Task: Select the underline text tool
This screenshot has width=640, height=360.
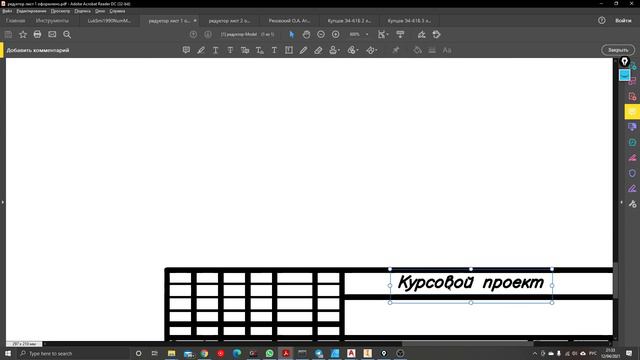Action: [216, 50]
